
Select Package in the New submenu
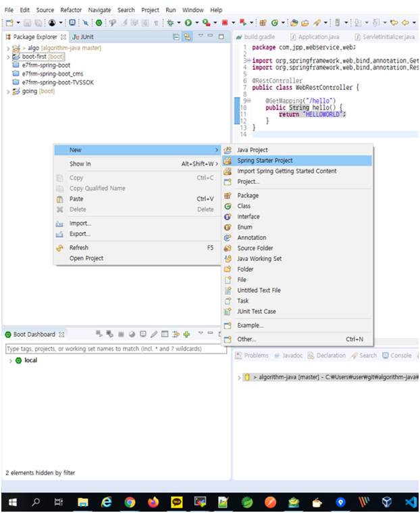tap(297, 195)
